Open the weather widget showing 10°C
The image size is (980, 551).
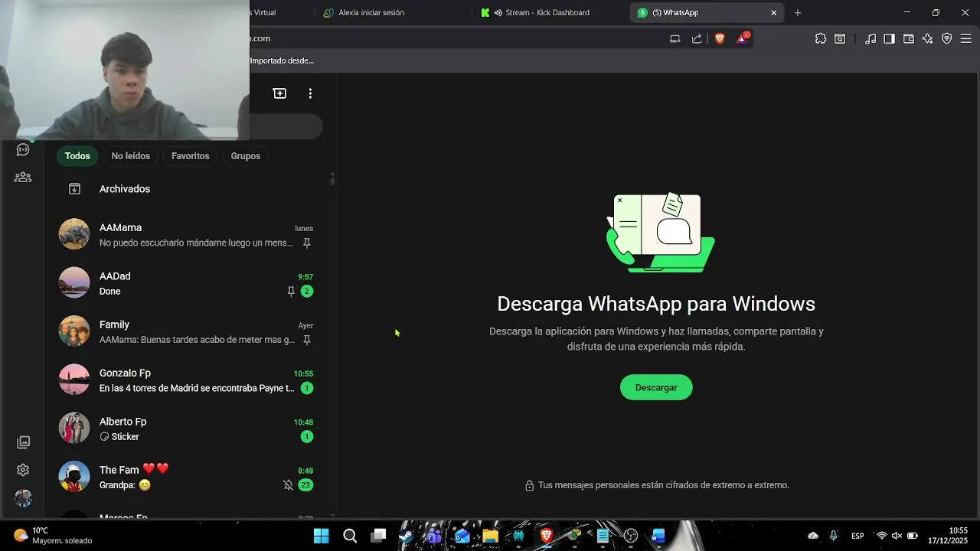coord(54,536)
